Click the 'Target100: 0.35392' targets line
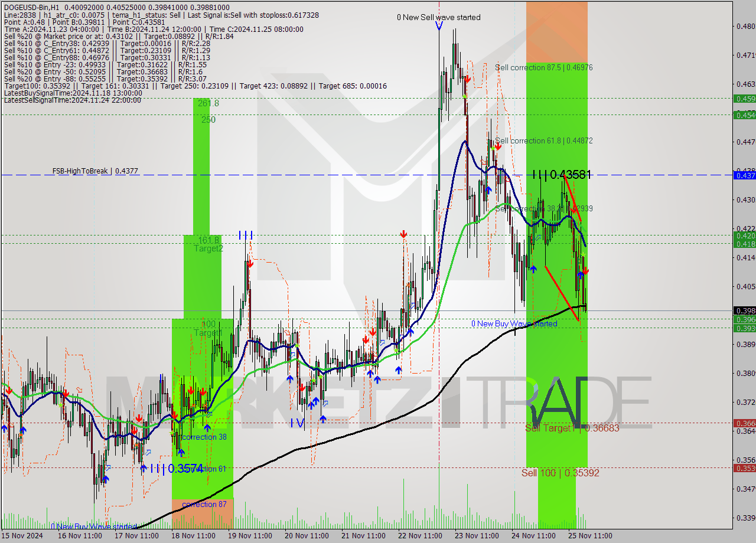 tap(195, 86)
